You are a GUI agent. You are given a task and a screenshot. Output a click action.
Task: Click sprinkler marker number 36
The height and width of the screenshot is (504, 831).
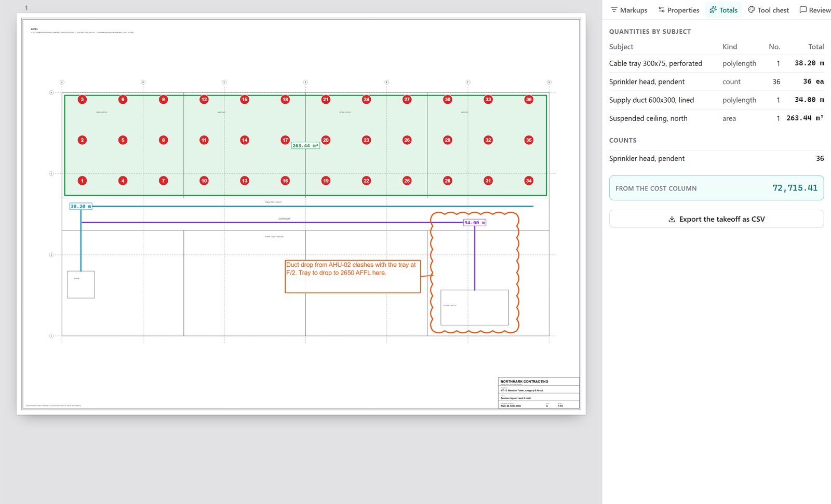point(529,100)
